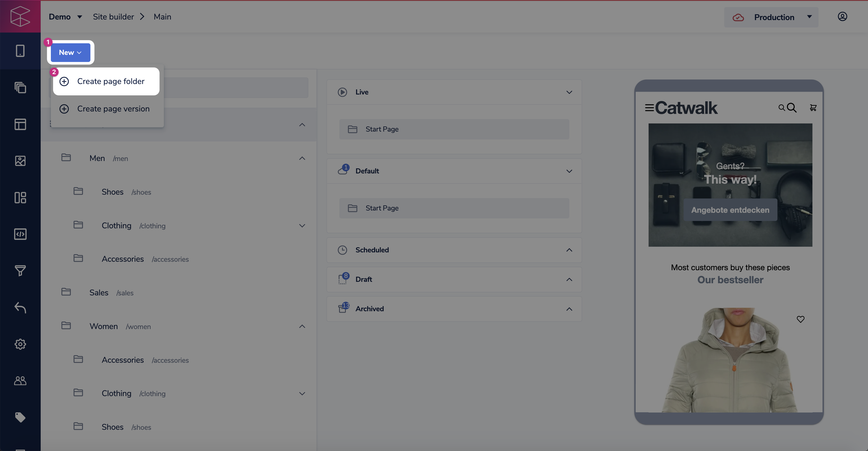The height and width of the screenshot is (451, 868).
Task: Expand the Archived versions section
Action: pyautogui.click(x=569, y=309)
